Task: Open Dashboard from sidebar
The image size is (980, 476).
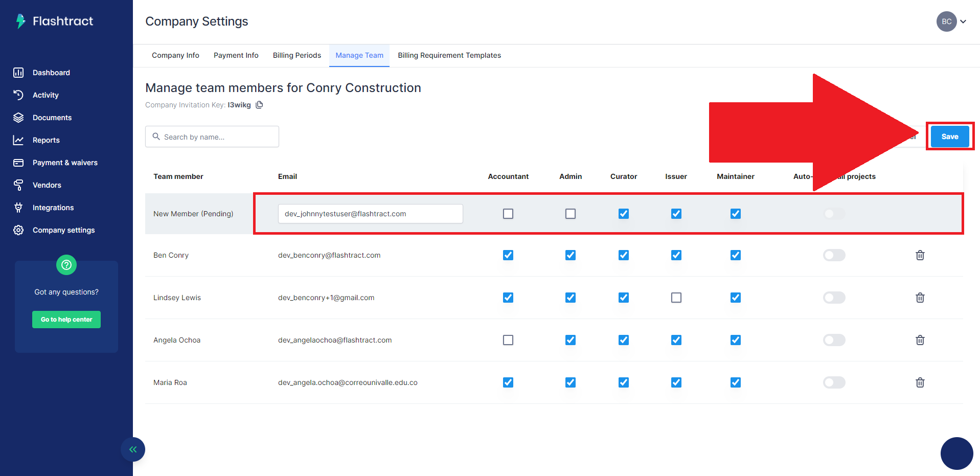Action: (51, 73)
